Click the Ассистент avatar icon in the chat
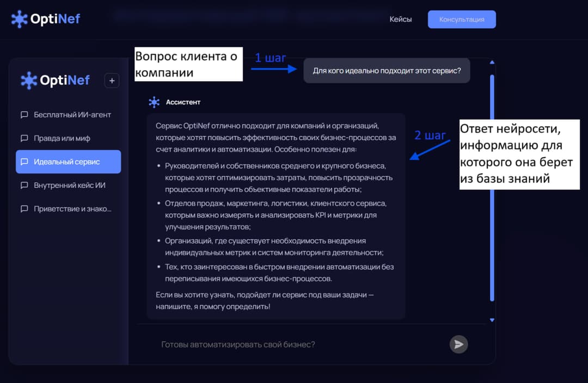Viewport: 588px width, 383px height. (154, 102)
